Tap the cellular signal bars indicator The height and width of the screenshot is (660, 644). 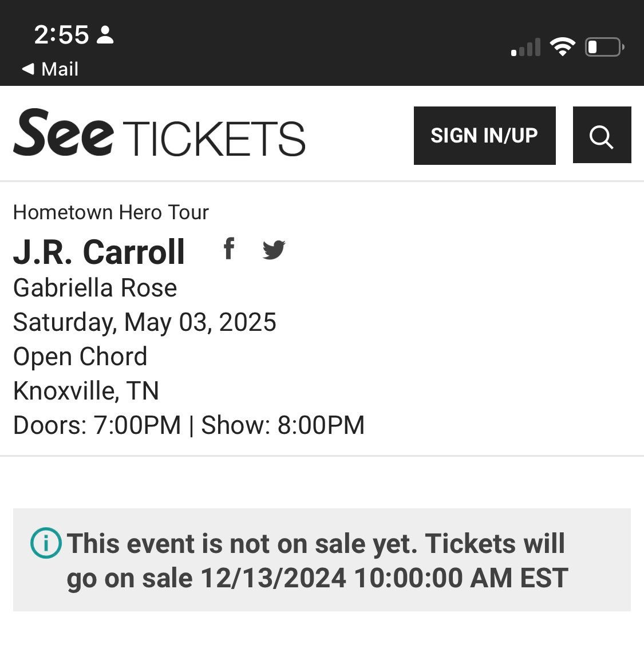[524, 48]
